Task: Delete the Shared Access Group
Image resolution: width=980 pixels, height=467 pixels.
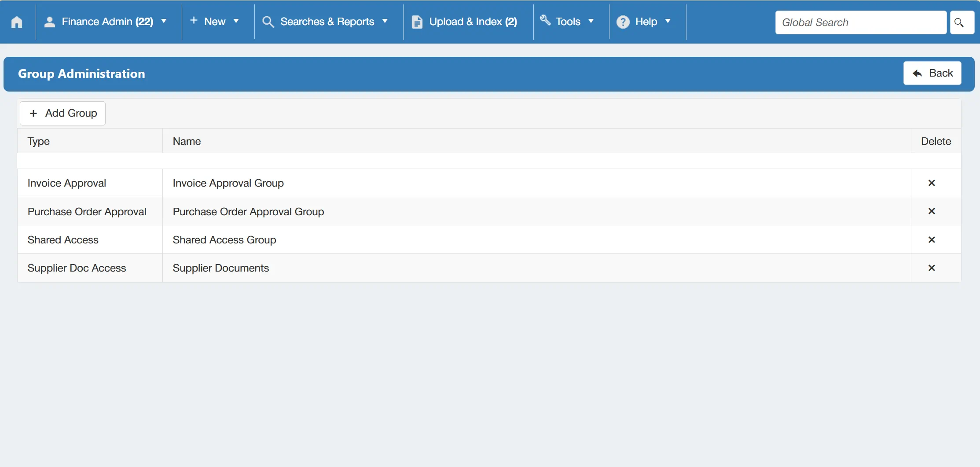Action: point(932,240)
